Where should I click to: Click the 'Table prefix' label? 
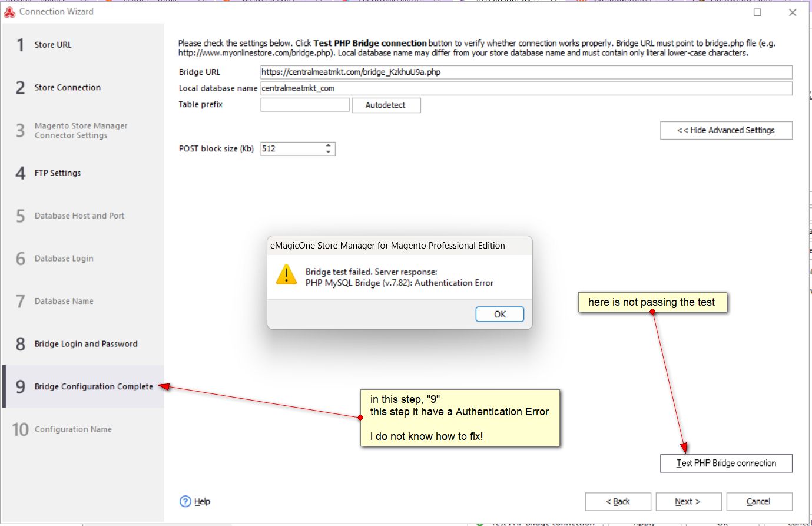tap(201, 104)
